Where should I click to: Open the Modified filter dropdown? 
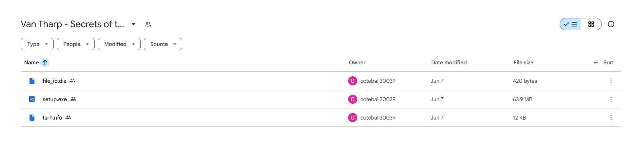[x=119, y=44]
